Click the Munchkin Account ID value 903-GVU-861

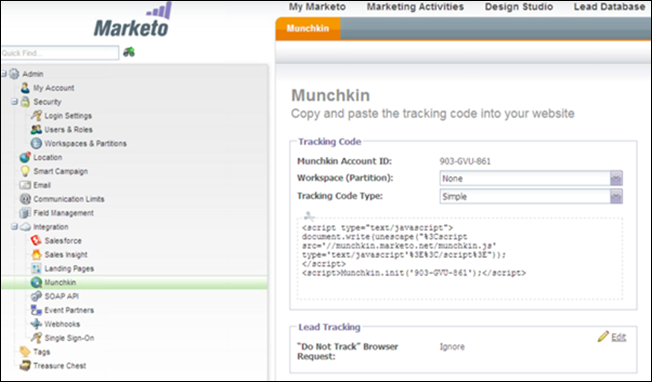[x=465, y=161]
